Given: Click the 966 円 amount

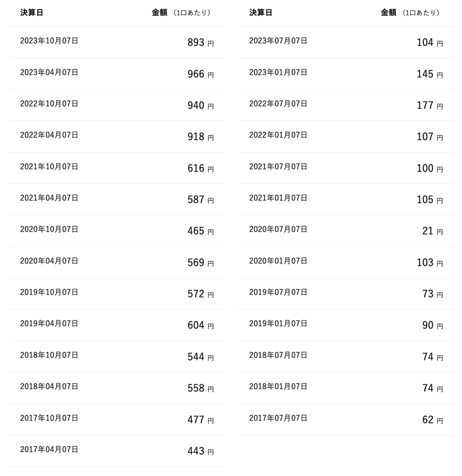Looking at the screenshot, I should (200, 74).
